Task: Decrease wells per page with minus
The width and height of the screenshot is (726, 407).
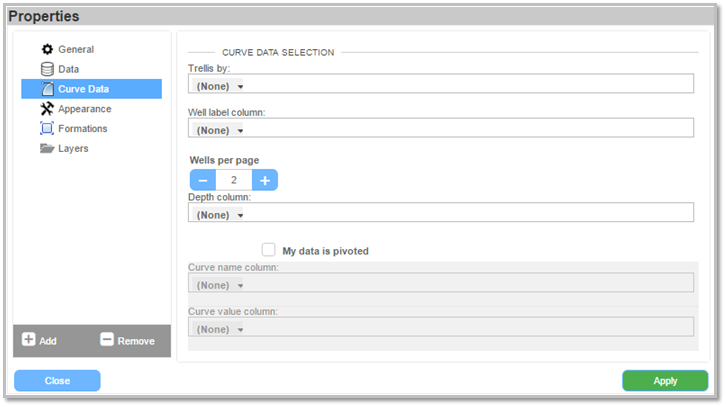Action: point(203,180)
